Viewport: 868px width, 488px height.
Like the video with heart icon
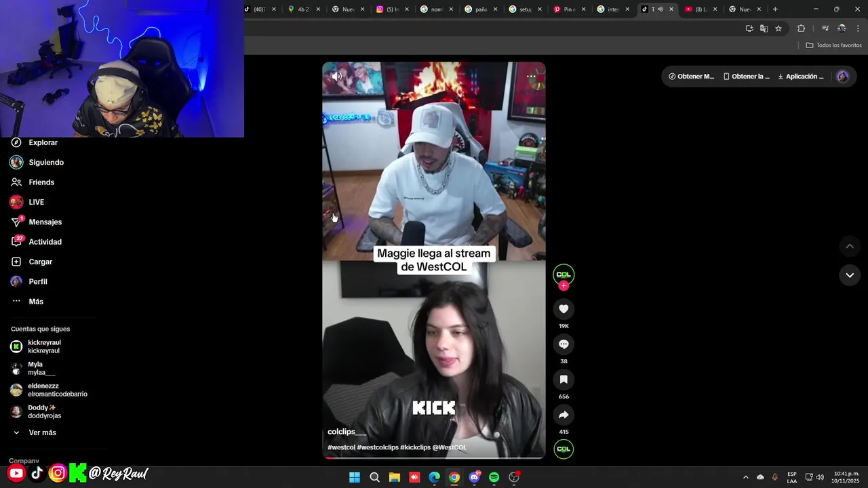click(564, 309)
